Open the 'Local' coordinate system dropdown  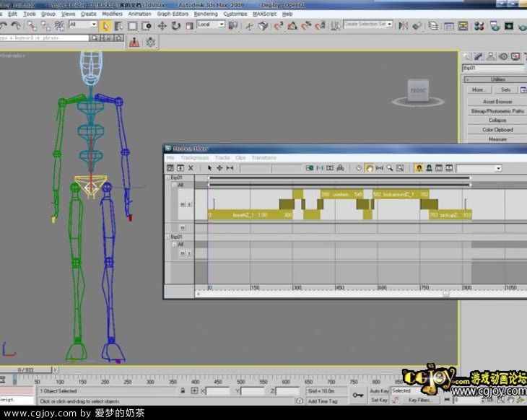tap(222, 25)
